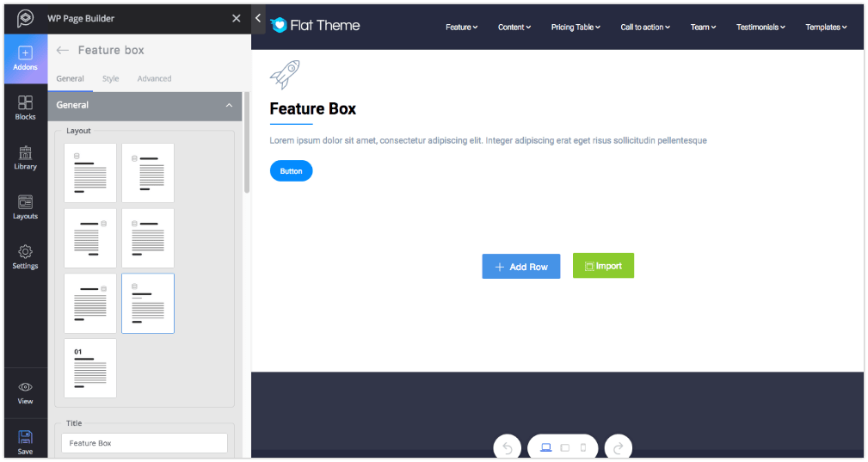Click the Flat Theme logo
Image resolution: width=868 pixels, height=462 pixels.
point(315,26)
